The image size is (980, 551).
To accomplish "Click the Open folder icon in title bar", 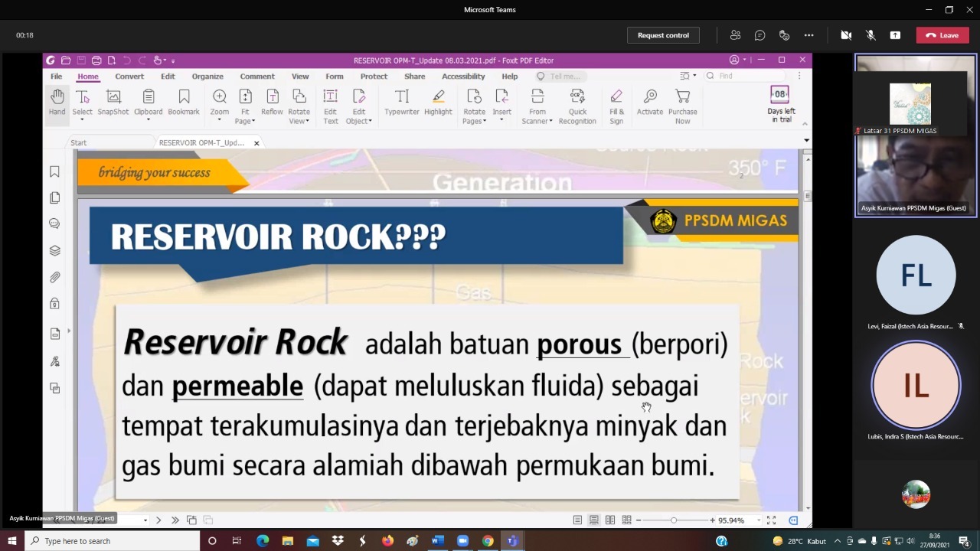I will click(x=66, y=60).
